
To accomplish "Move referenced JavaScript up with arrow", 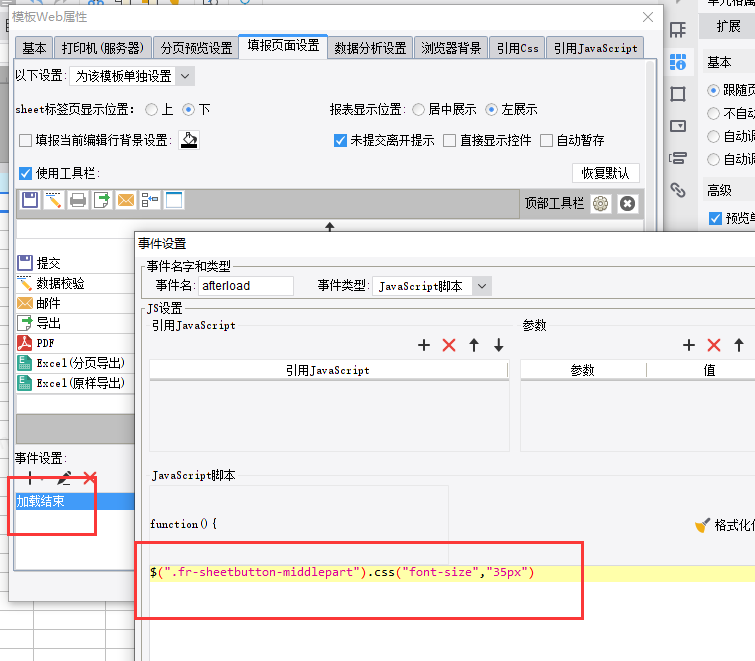I will [x=474, y=345].
